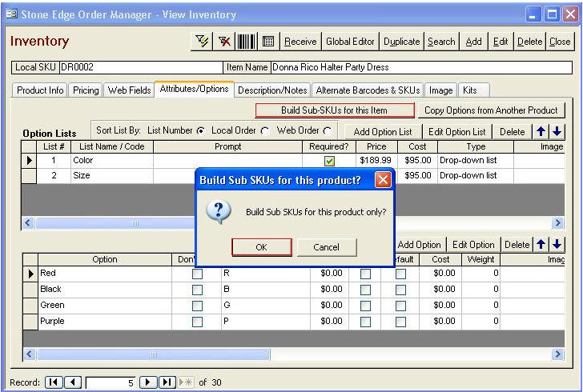Click the Edit Option button
The image size is (583, 392).
click(x=473, y=245)
